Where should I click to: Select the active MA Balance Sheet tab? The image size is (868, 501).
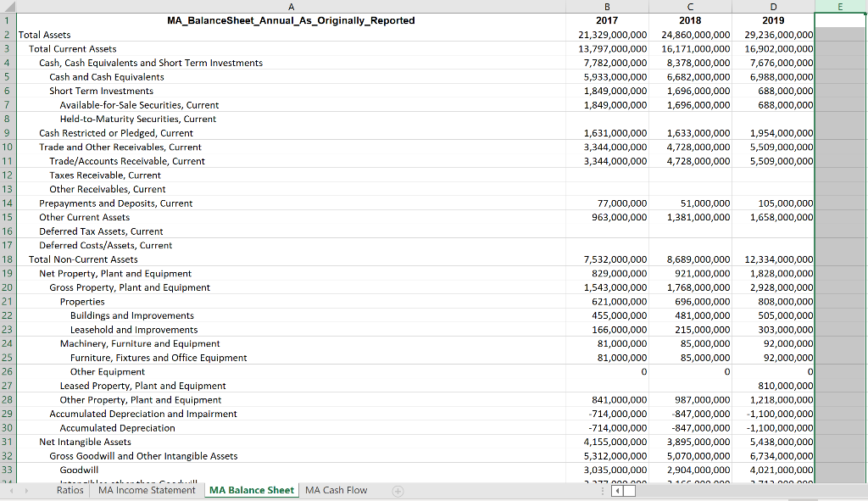point(251,490)
